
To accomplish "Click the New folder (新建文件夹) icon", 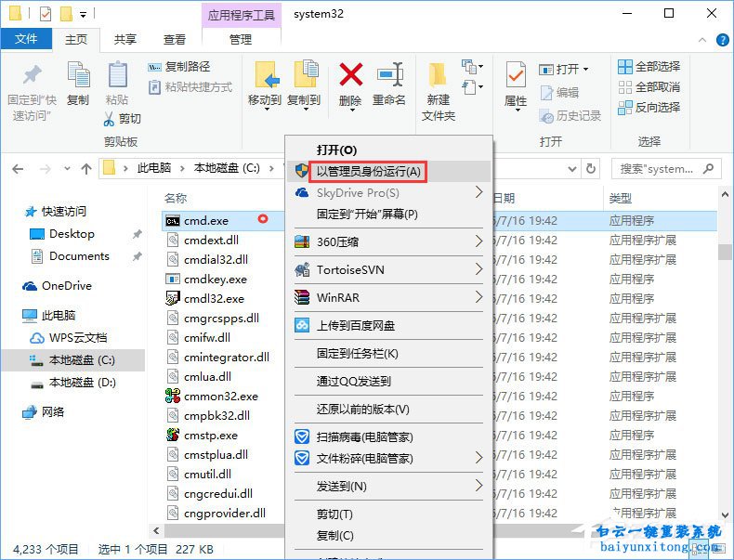I will pos(438,75).
